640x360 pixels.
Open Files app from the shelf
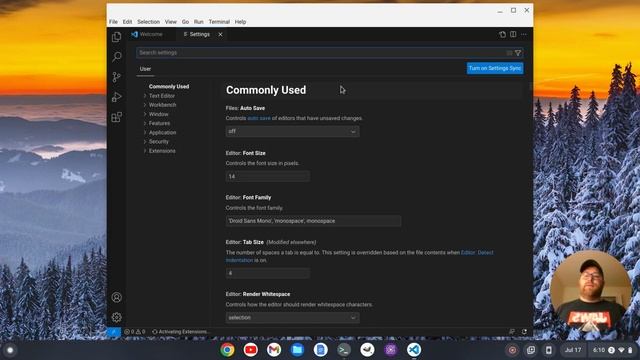297,350
